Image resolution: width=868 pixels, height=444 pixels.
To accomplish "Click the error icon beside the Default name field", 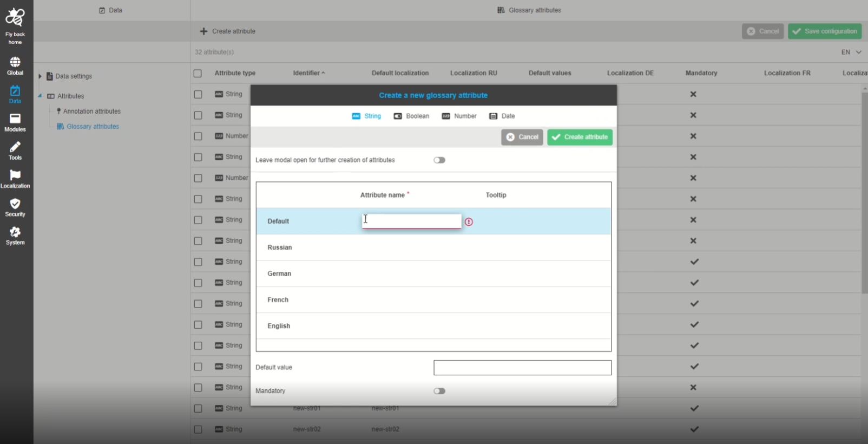I will pyautogui.click(x=469, y=222).
